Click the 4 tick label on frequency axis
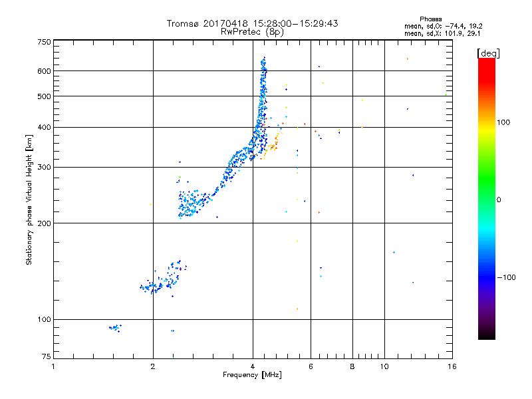 [x=253, y=366]
